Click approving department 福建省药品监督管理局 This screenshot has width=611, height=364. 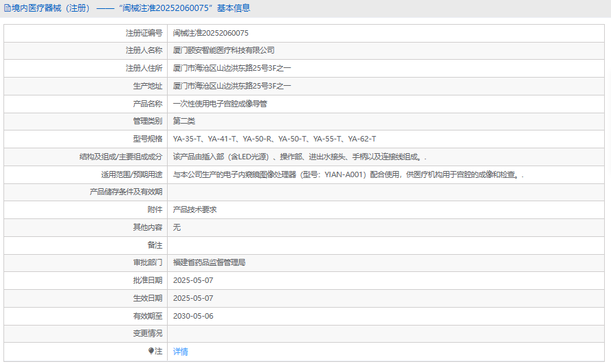pyautogui.click(x=209, y=262)
